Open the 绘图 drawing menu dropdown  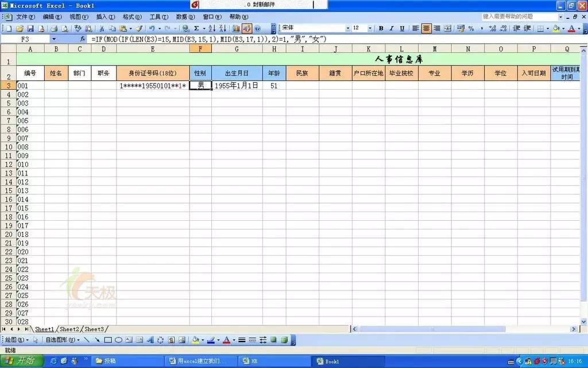(16, 340)
